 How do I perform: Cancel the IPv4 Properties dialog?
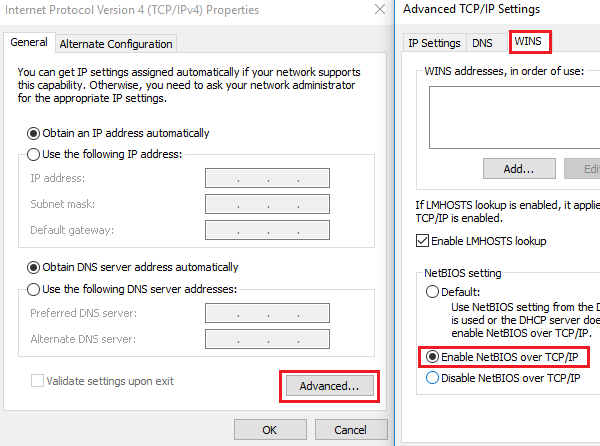click(351, 430)
